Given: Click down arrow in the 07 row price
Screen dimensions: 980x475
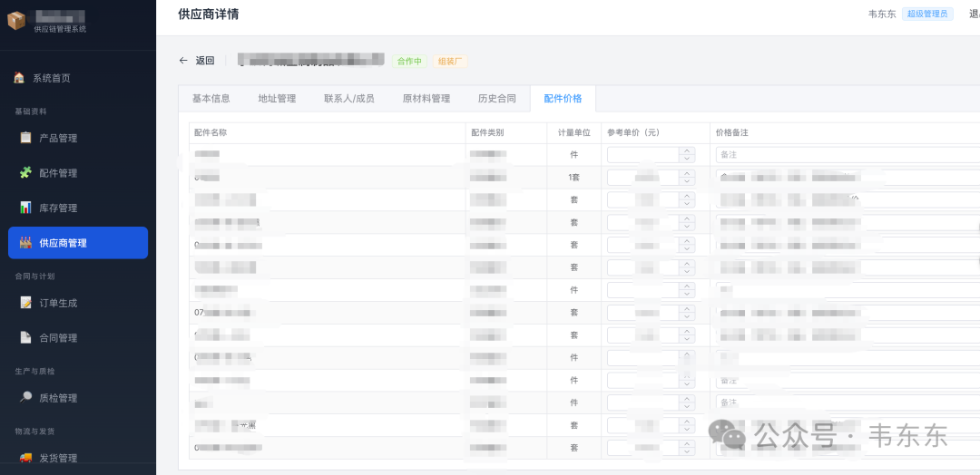Looking at the screenshot, I should [687, 315].
